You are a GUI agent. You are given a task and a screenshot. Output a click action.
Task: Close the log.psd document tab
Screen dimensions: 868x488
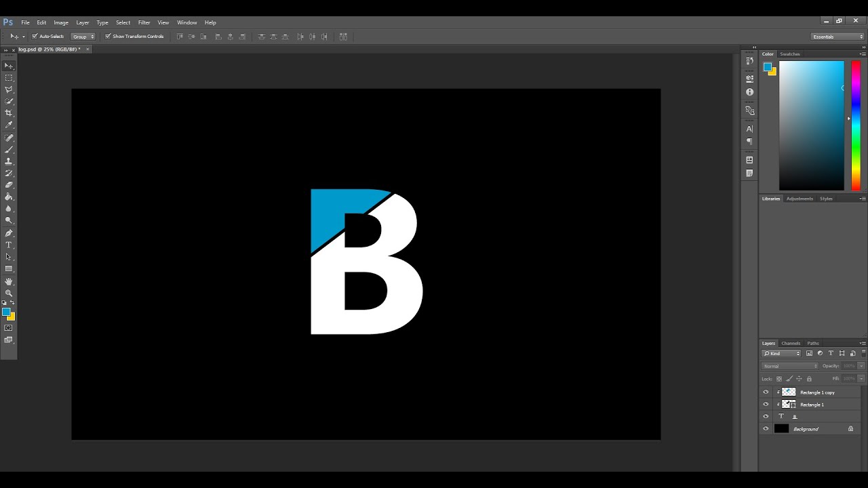pyautogui.click(x=87, y=49)
